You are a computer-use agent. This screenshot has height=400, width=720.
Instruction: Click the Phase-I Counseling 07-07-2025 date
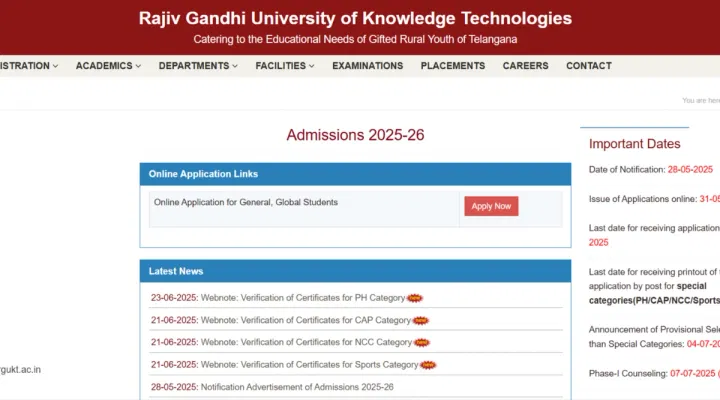[x=692, y=373]
